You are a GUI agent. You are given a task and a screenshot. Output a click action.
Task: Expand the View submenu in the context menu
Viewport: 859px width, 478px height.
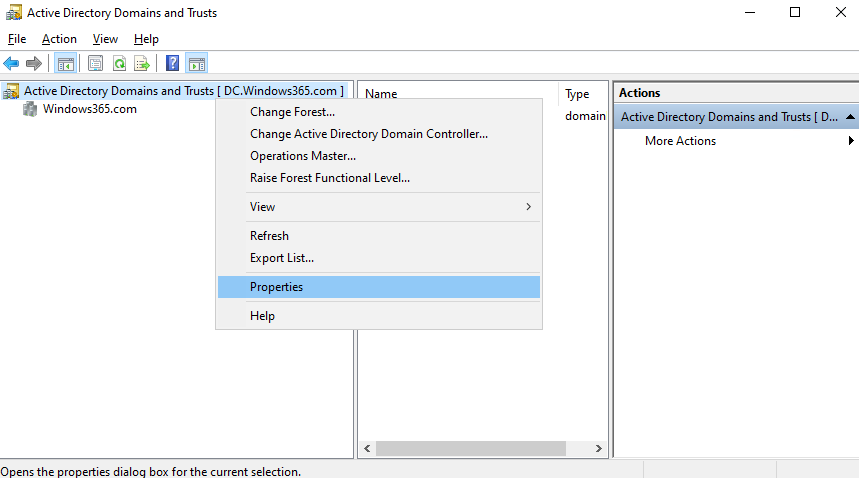coord(379,207)
